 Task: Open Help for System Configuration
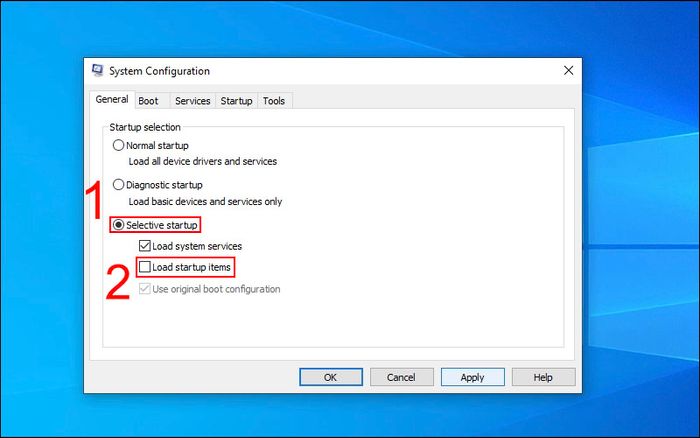point(543,377)
